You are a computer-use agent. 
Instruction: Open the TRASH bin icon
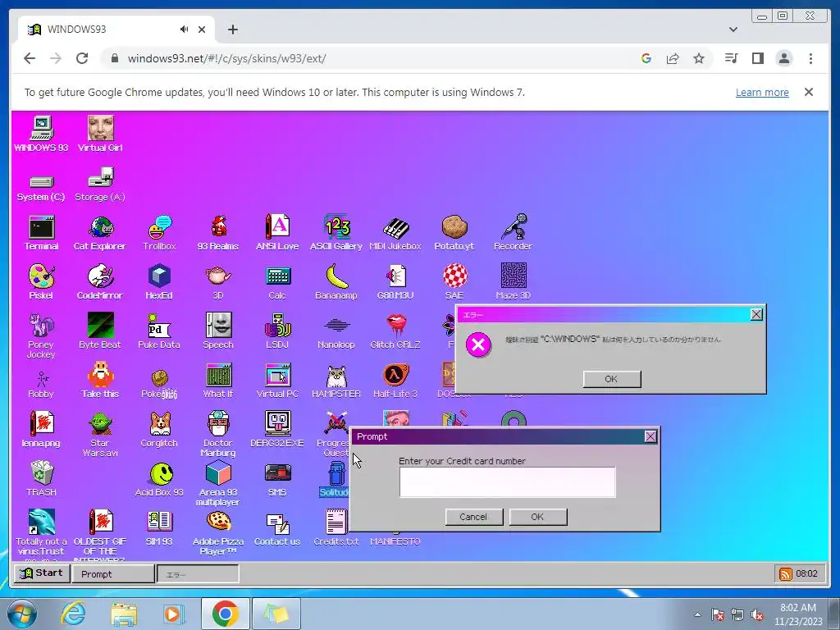coord(41,479)
